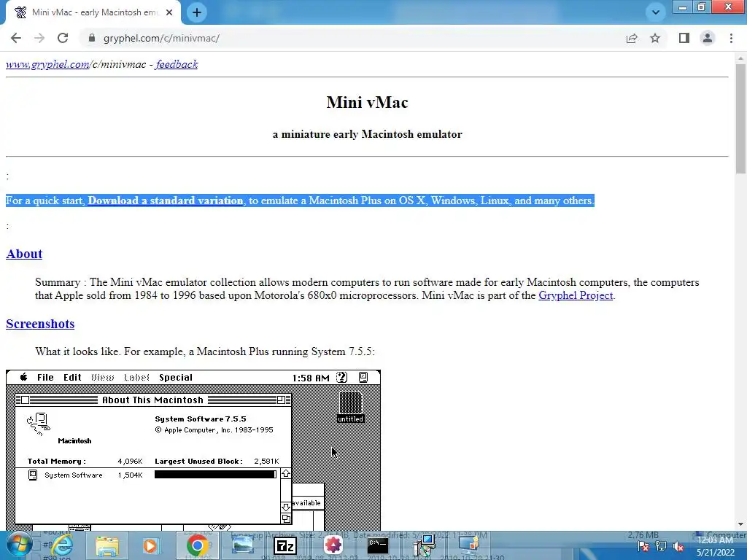Viewport: 747px width, 560px height.
Task: Click the Apple menu icon in the screenshot
Action: click(23, 377)
